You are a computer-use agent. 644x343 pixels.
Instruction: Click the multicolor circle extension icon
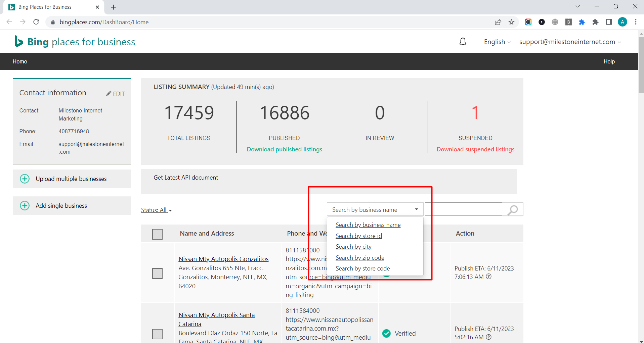tap(528, 22)
